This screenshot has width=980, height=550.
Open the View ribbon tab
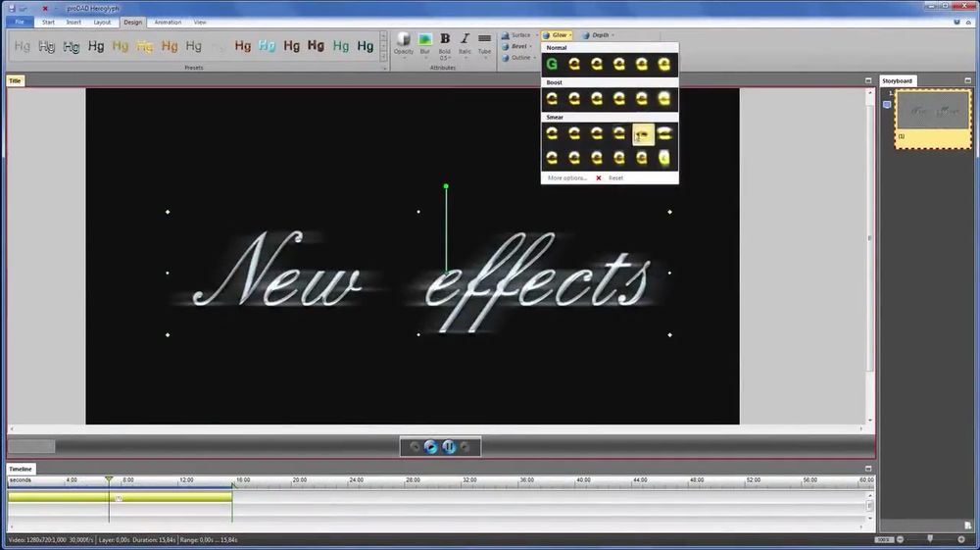click(x=200, y=22)
